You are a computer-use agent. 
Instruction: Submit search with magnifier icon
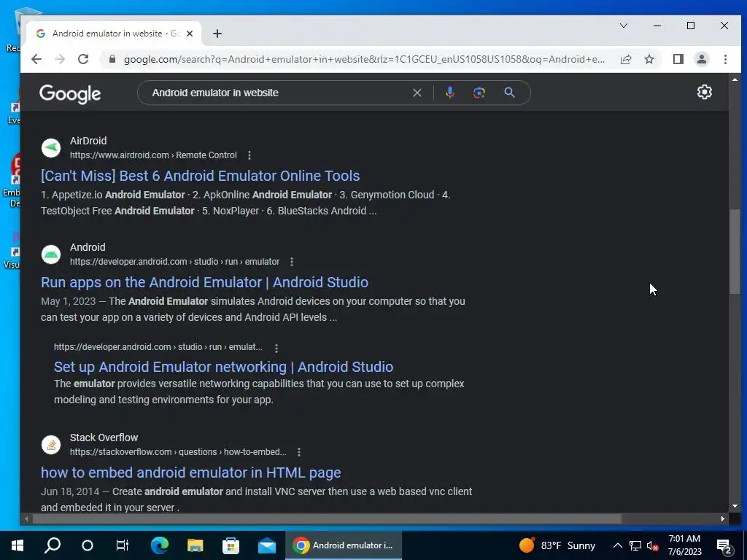tap(509, 93)
